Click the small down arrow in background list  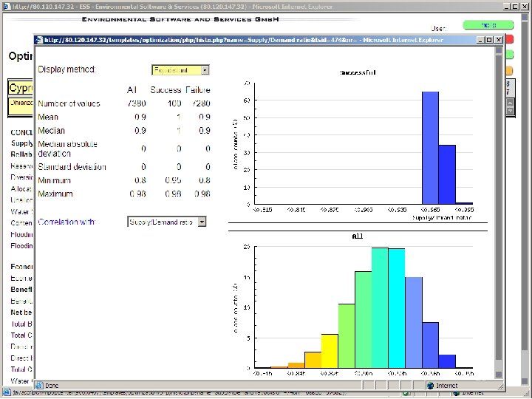[x=510, y=110]
